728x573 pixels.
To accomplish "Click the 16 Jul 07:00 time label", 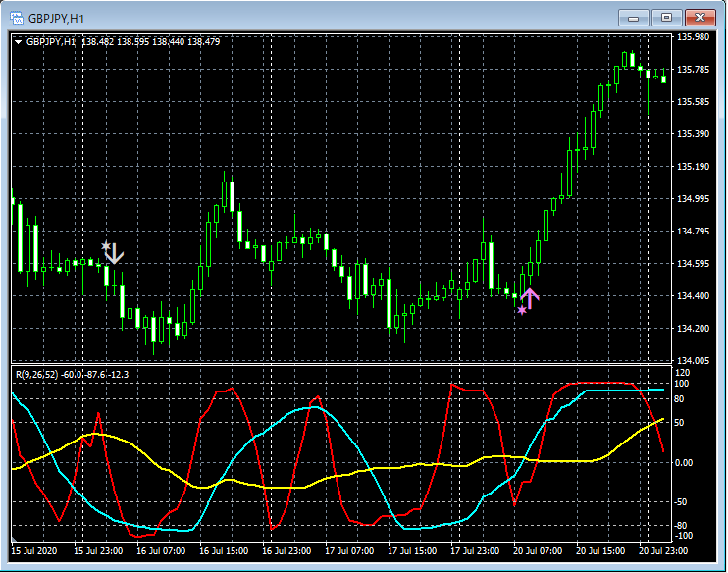I will coord(161,551).
